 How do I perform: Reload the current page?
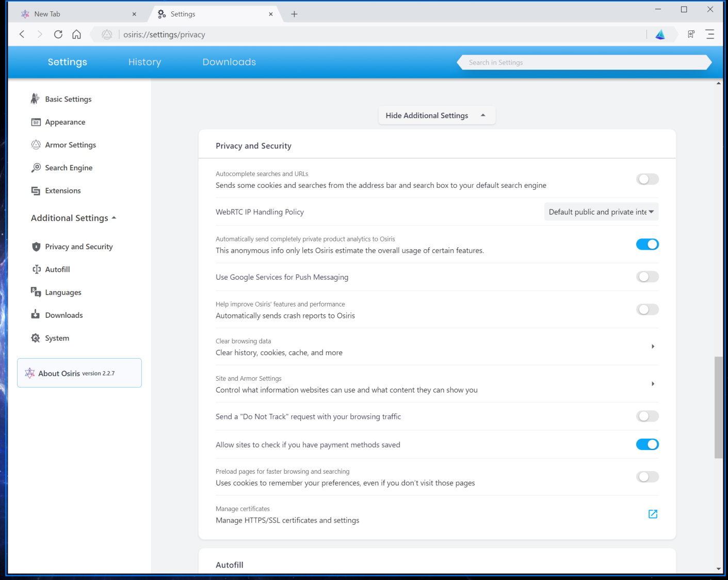pos(58,34)
